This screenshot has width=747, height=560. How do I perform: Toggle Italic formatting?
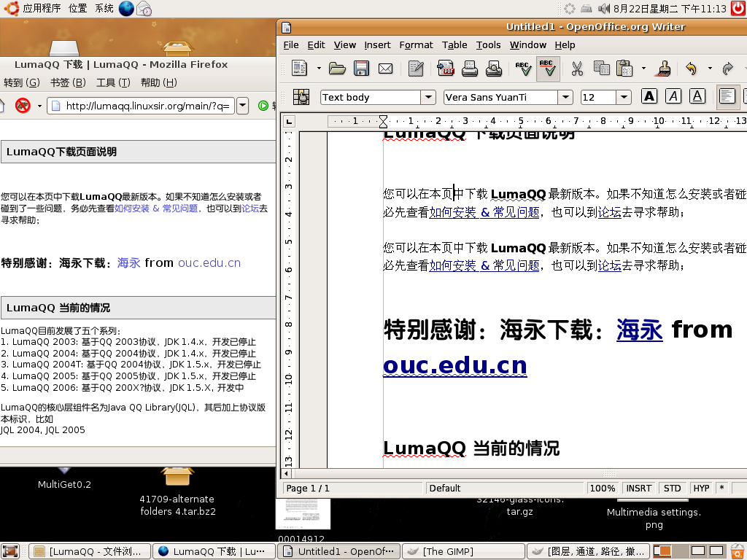673,97
